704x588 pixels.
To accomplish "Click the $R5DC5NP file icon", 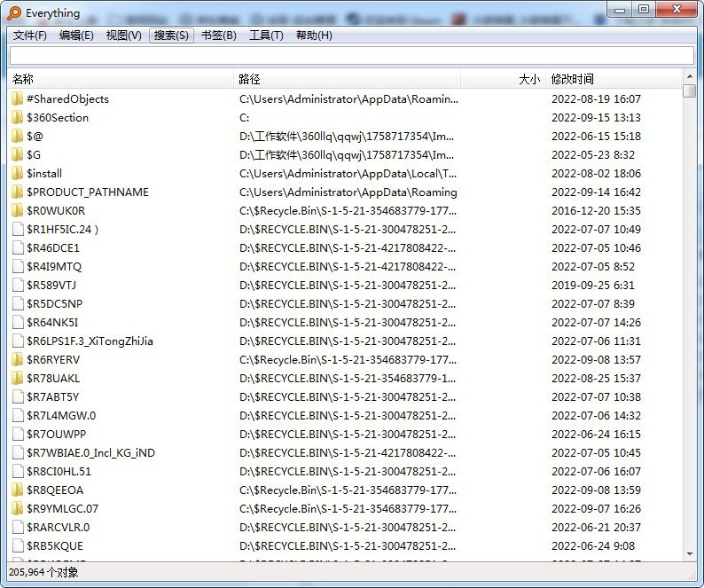I will tap(18, 304).
